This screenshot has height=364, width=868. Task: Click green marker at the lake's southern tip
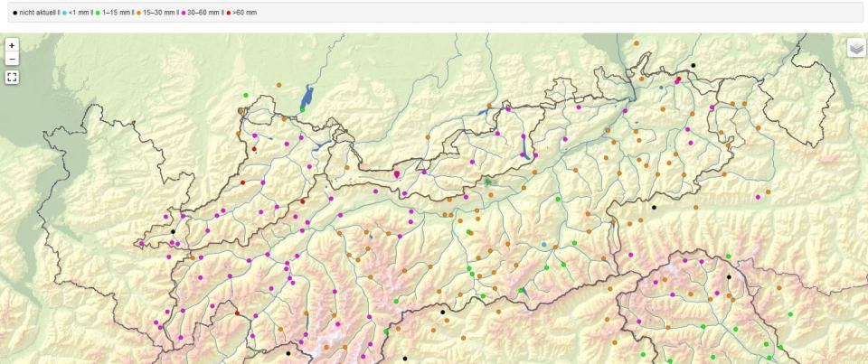click(303, 109)
